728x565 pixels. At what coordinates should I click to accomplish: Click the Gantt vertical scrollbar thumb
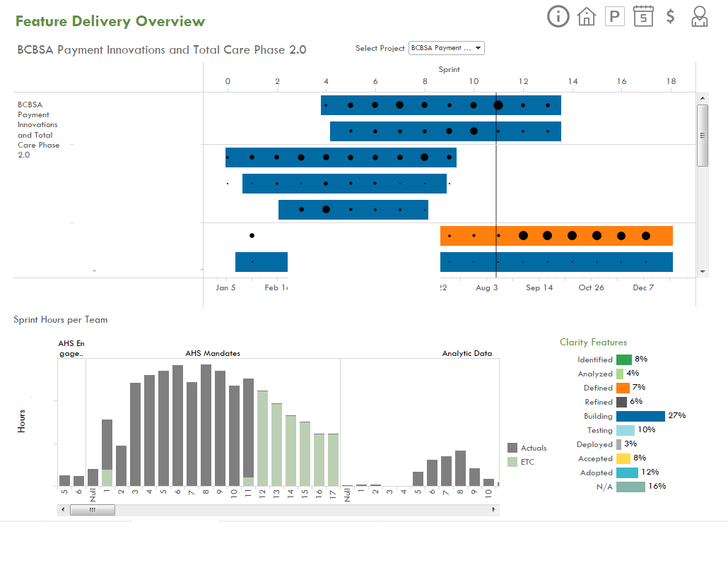tap(703, 136)
